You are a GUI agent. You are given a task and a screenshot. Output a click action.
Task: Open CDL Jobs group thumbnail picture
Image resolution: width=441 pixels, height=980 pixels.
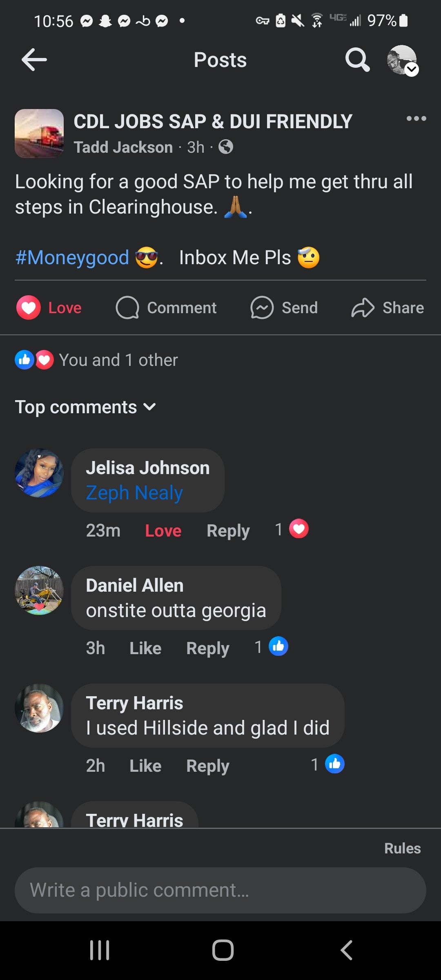point(39,134)
